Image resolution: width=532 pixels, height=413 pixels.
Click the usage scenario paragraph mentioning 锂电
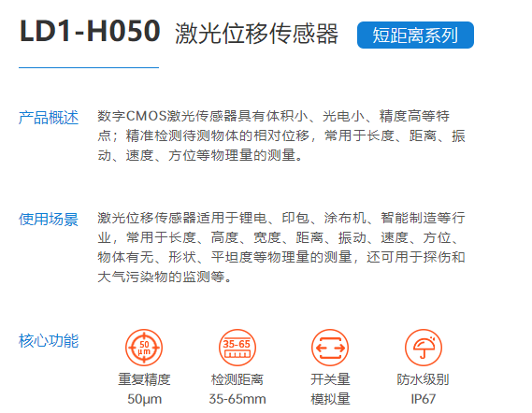pyautogui.click(x=281, y=248)
